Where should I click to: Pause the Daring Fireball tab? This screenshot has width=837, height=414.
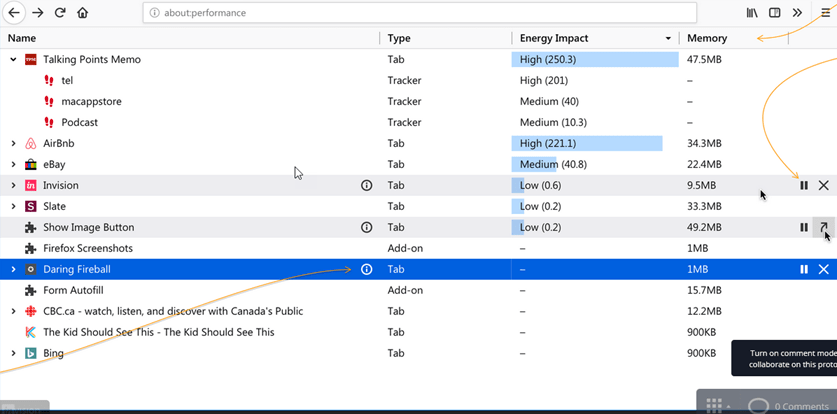click(804, 269)
